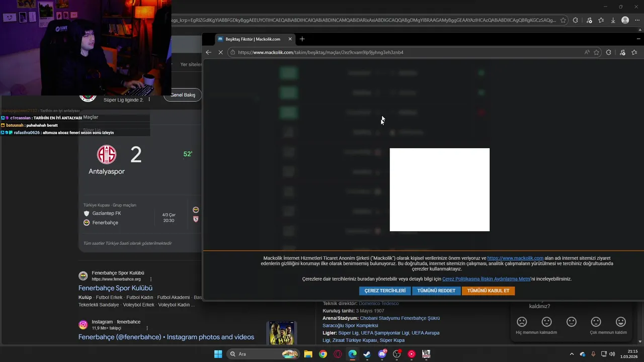This screenshot has width=644, height=362.
Task: Open favorites list in background browser
Action: 601,20
